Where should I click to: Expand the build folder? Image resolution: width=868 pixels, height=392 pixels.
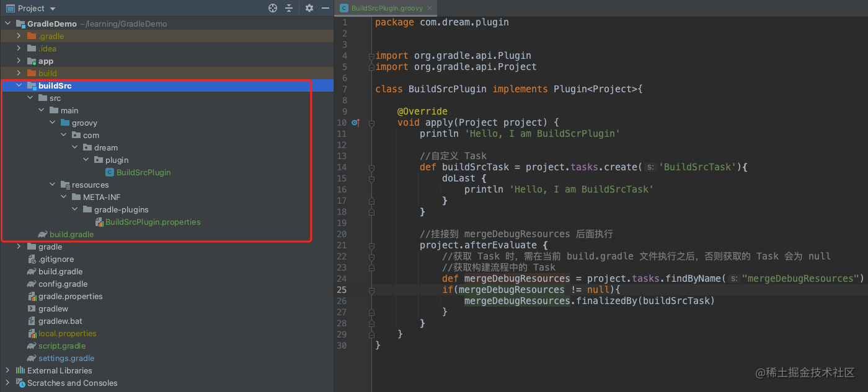[19, 73]
